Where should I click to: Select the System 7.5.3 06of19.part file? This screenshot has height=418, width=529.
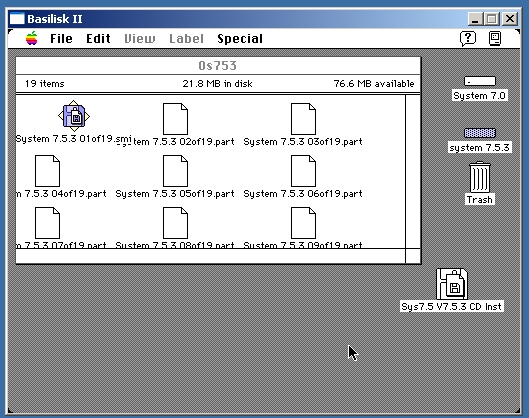click(303, 171)
